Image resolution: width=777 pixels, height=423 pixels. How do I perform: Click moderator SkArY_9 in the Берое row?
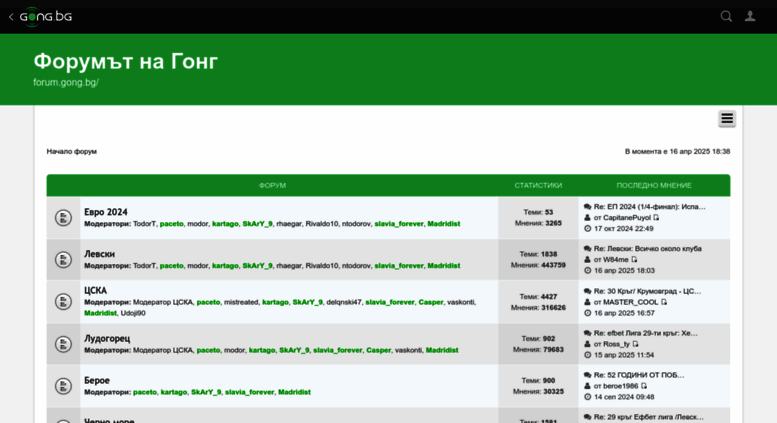tap(206, 392)
